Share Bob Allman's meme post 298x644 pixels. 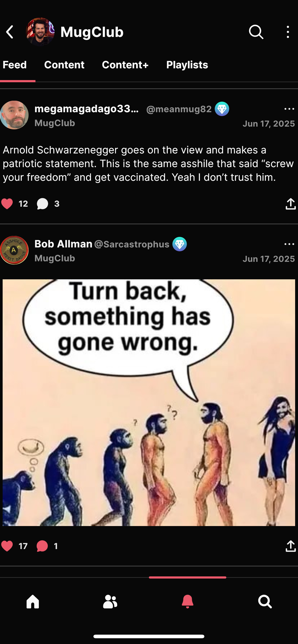[291, 546]
